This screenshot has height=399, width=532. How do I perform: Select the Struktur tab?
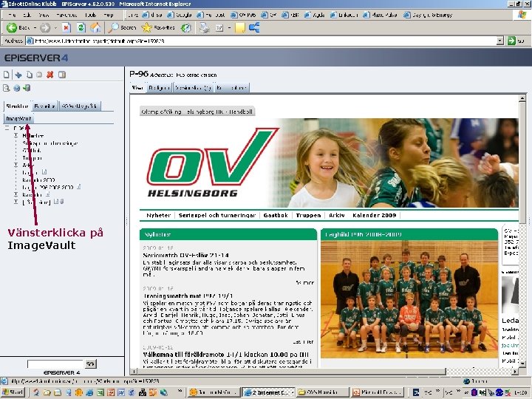click(x=17, y=106)
